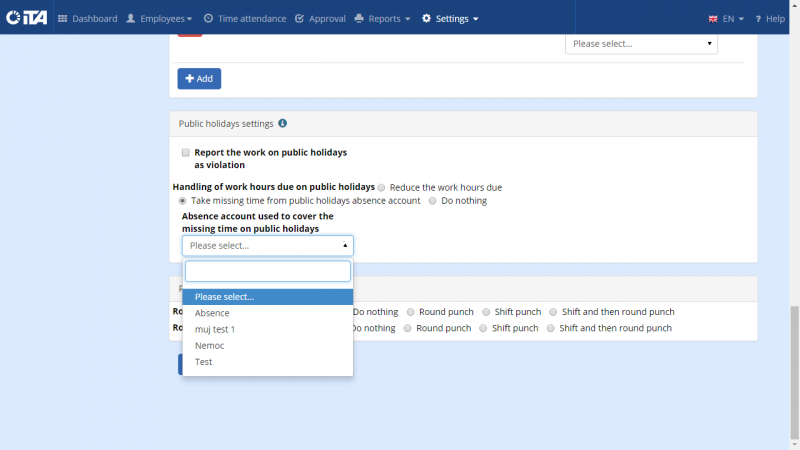Select Round punch in the second rounding row

pyautogui.click(x=407, y=328)
